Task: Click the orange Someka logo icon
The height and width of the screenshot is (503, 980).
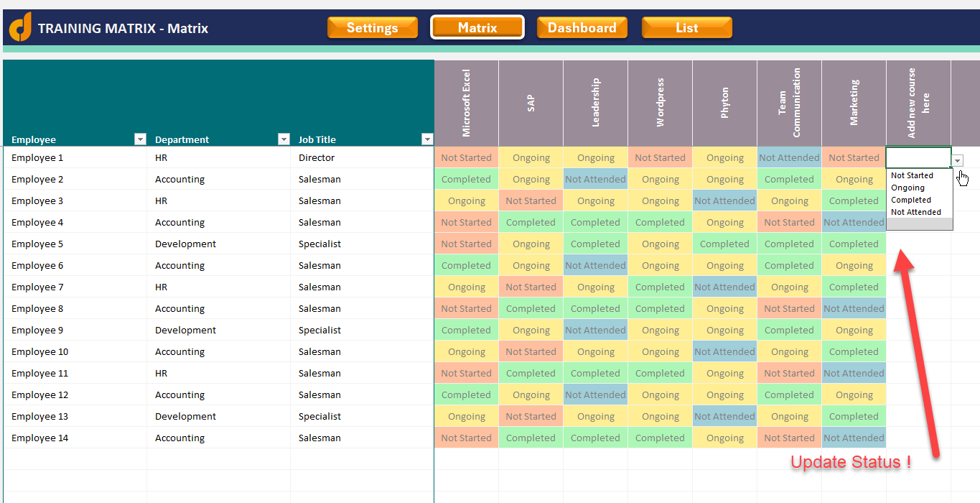Action: tap(20, 27)
